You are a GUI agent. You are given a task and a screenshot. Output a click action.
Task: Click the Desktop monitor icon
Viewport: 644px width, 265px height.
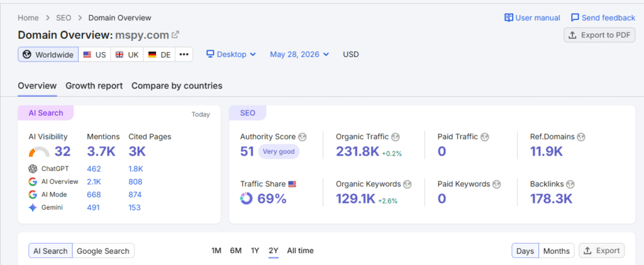point(210,54)
